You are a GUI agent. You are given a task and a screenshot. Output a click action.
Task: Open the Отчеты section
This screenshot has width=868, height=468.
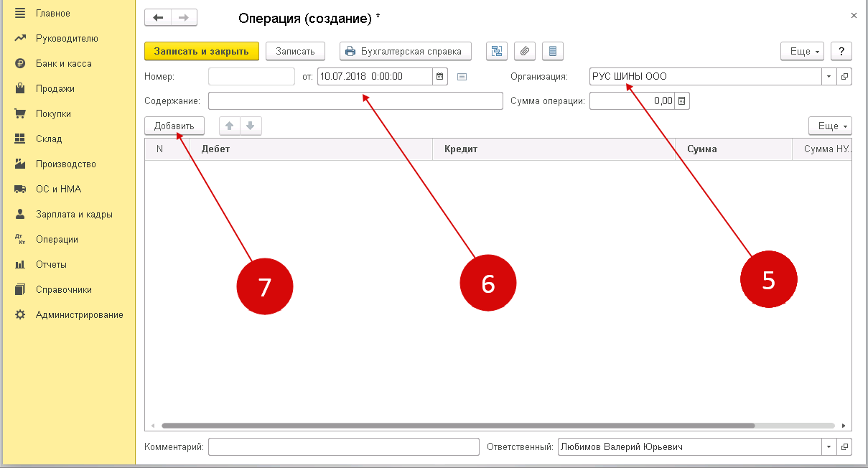pyautogui.click(x=51, y=264)
